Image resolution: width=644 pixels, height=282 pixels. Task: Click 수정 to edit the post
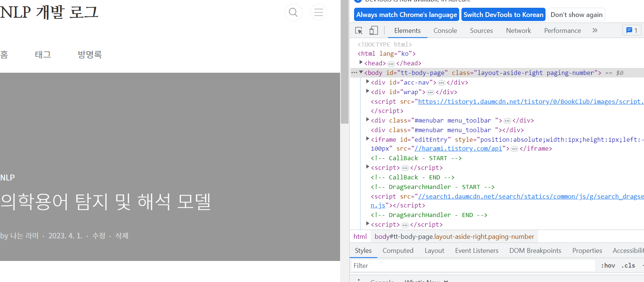pyautogui.click(x=98, y=235)
